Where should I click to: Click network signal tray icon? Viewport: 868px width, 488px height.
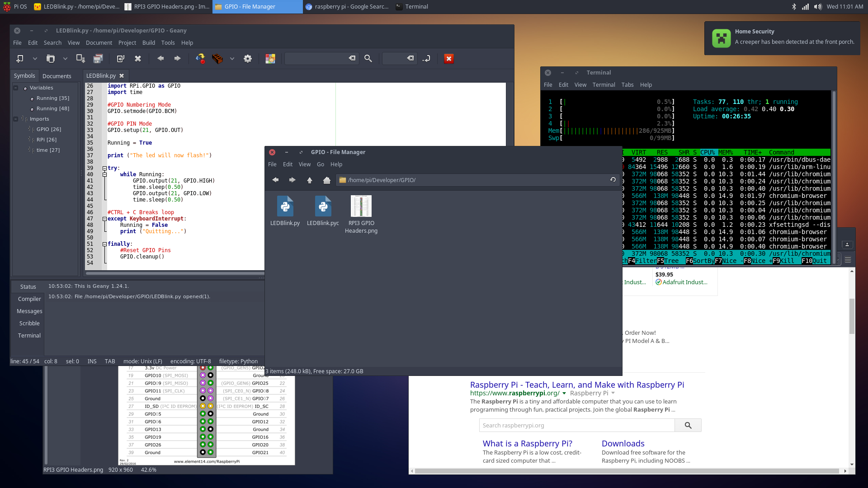tap(806, 7)
